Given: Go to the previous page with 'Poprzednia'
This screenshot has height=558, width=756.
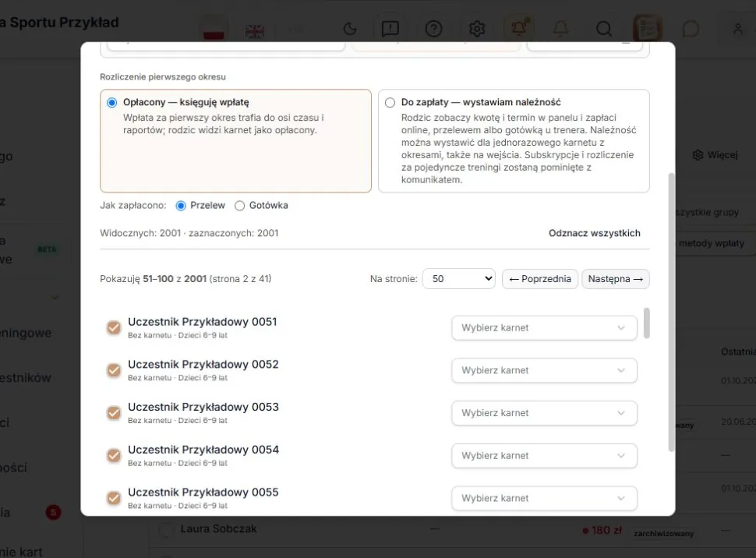Looking at the screenshot, I should click(540, 279).
